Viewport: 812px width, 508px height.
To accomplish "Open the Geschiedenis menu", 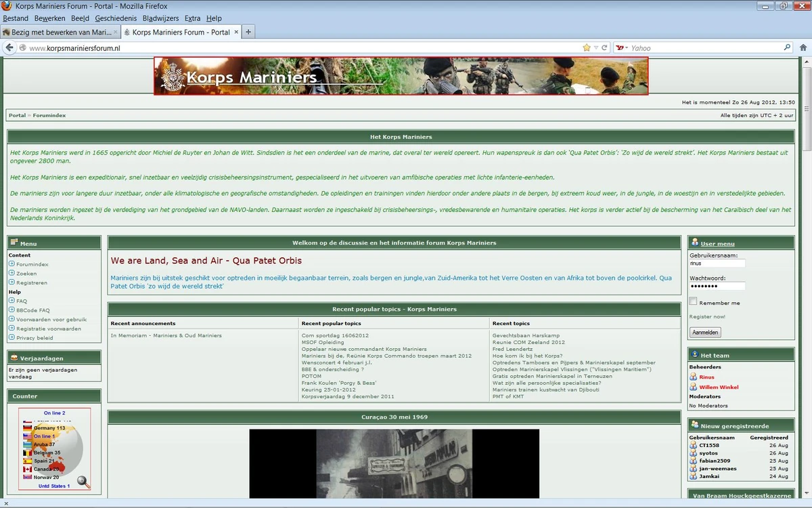I will point(115,18).
